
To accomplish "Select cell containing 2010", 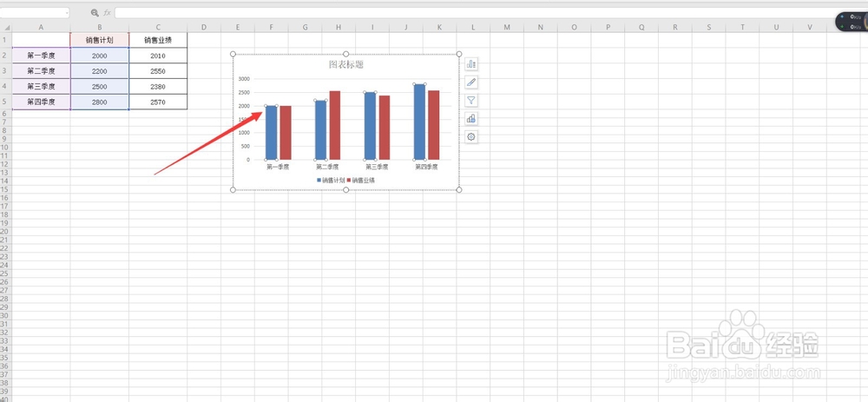I will [x=158, y=56].
